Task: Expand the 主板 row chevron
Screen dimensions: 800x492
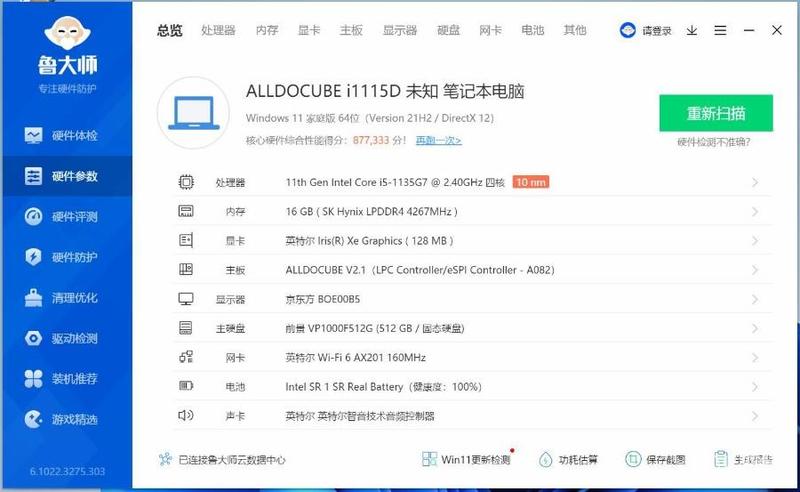Action: click(x=755, y=270)
